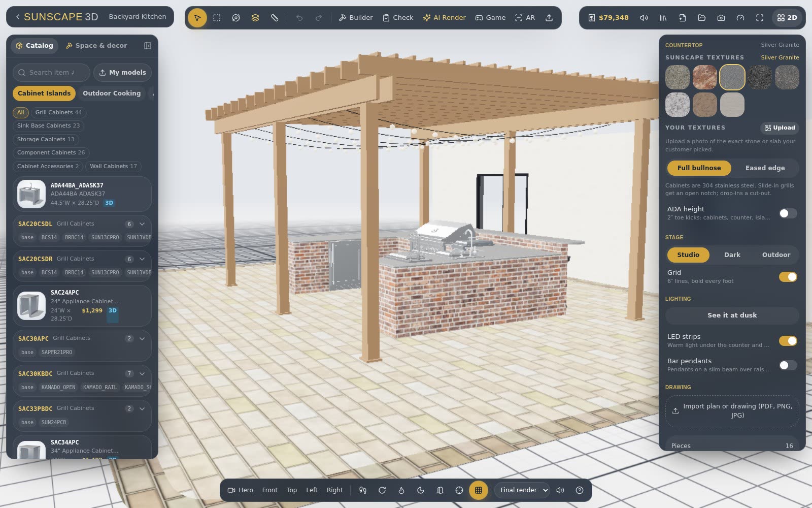Expand the SAC20CSDR cabinet group

tap(142, 259)
